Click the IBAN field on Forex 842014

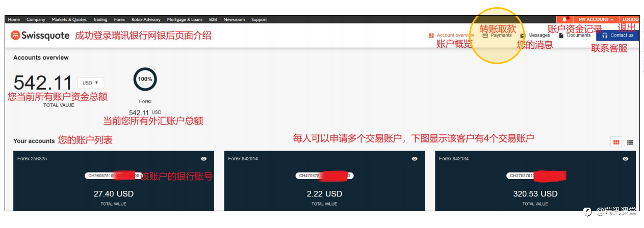tap(324, 176)
